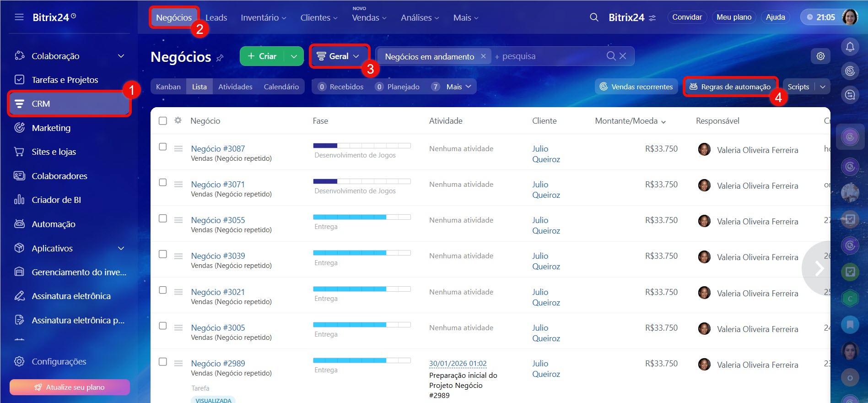
Task: Click the settings gear next to search box
Action: (820, 56)
